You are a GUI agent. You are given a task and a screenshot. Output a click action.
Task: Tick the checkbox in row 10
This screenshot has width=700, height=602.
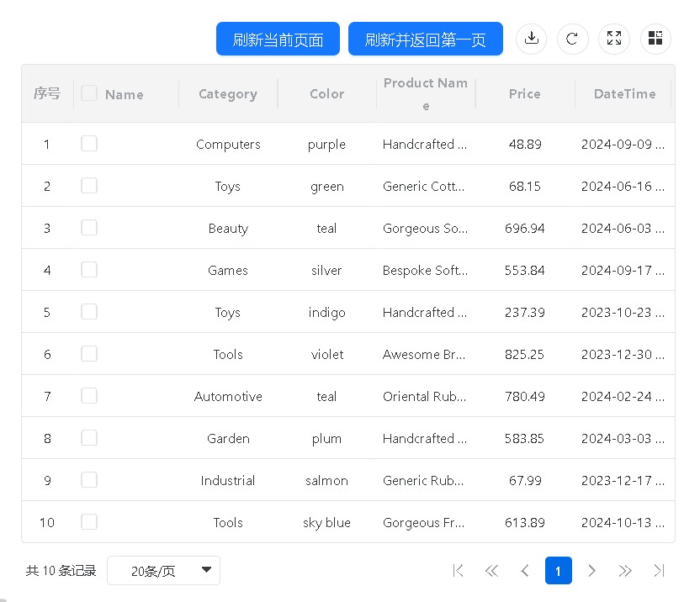point(89,522)
